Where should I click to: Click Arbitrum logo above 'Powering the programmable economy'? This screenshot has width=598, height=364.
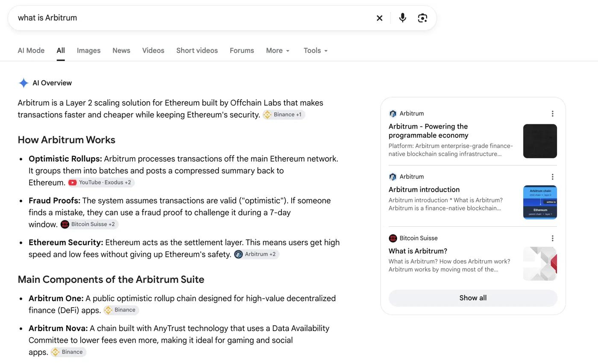point(393,114)
